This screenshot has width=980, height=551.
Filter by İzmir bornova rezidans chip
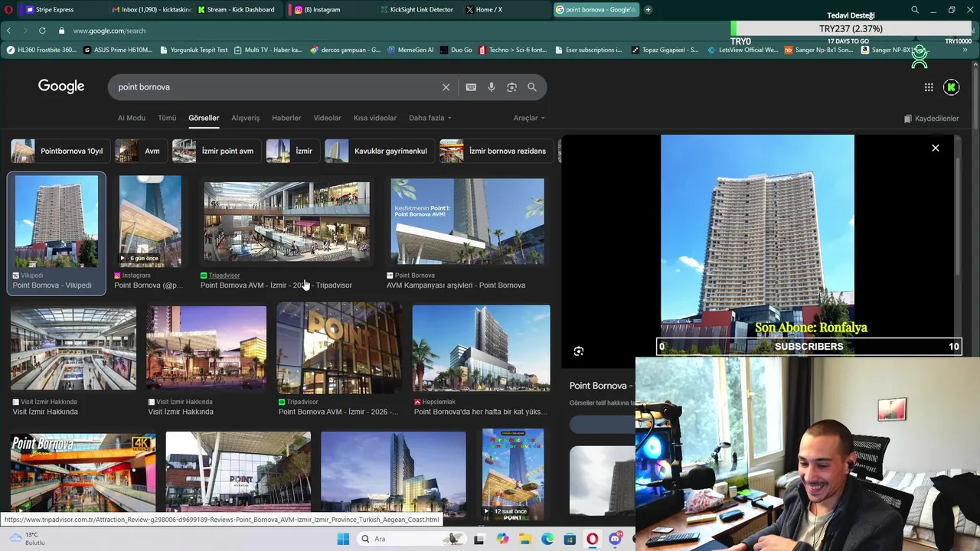[495, 151]
